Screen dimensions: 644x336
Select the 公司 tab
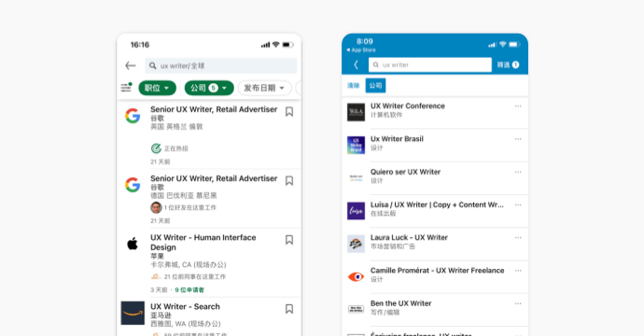(375, 86)
